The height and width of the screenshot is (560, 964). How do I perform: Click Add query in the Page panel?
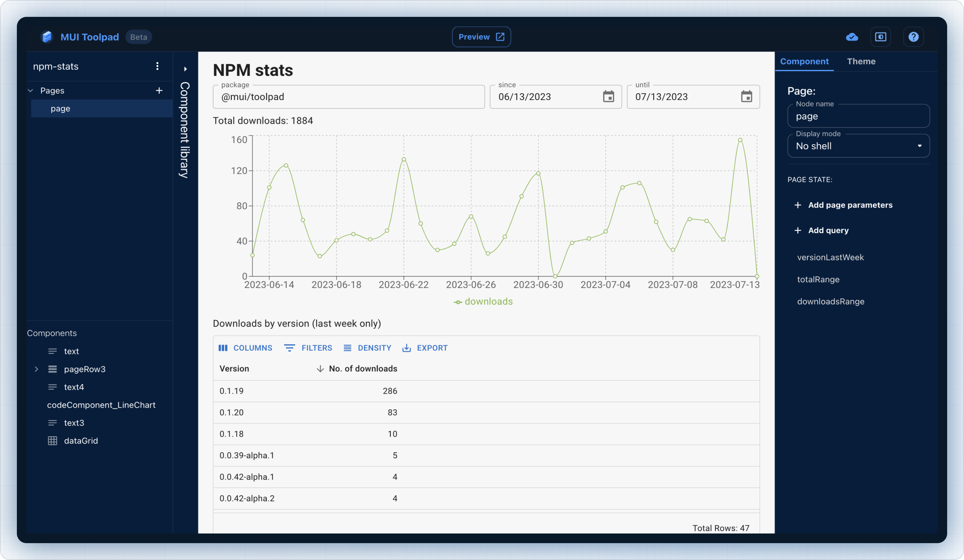[821, 230]
